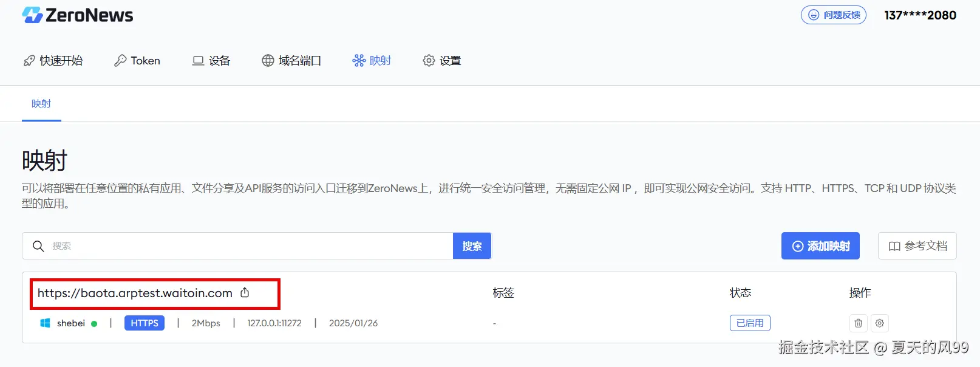Open 参考文档 reference docs
The height and width of the screenshot is (367, 980).
(x=917, y=246)
